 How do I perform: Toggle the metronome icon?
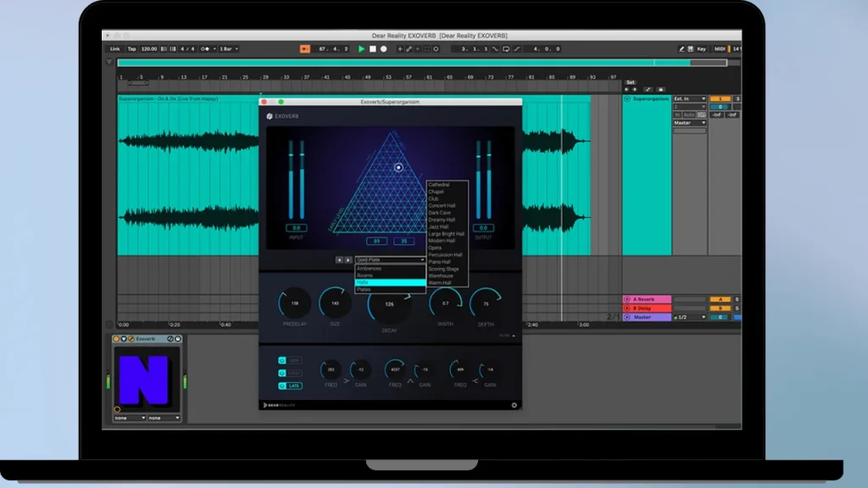click(x=205, y=48)
